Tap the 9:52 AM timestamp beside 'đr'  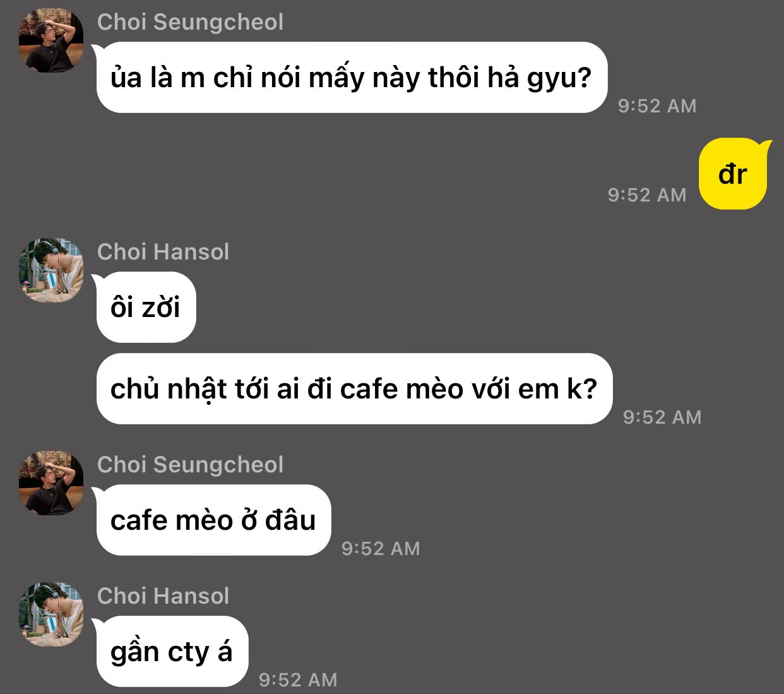click(x=647, y=194)
